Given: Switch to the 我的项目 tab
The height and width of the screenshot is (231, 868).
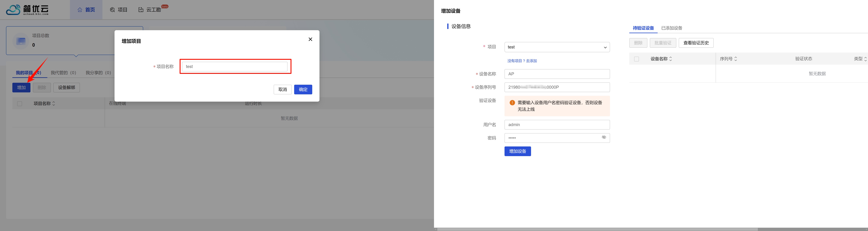Looking at the screenshot, I should tap(29, 73).
